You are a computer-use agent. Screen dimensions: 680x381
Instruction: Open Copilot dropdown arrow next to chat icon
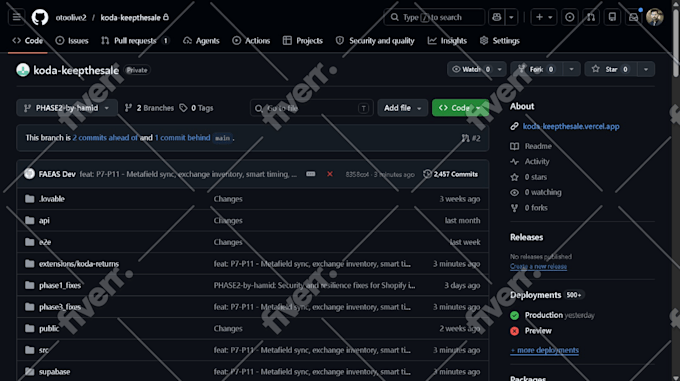[x=511, y=17]
